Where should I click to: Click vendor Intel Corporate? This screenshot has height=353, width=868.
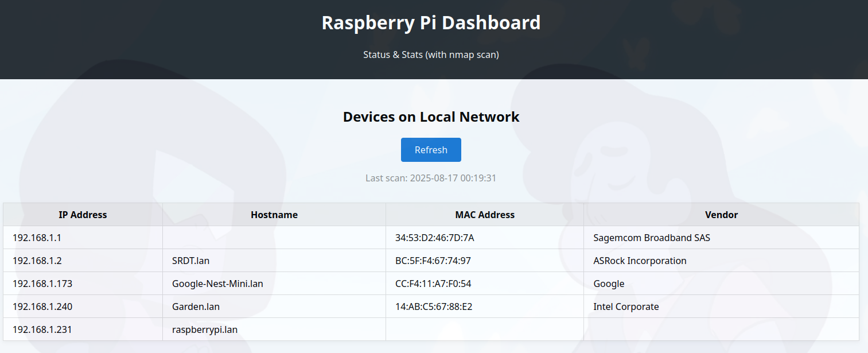[x=626, y=307]
